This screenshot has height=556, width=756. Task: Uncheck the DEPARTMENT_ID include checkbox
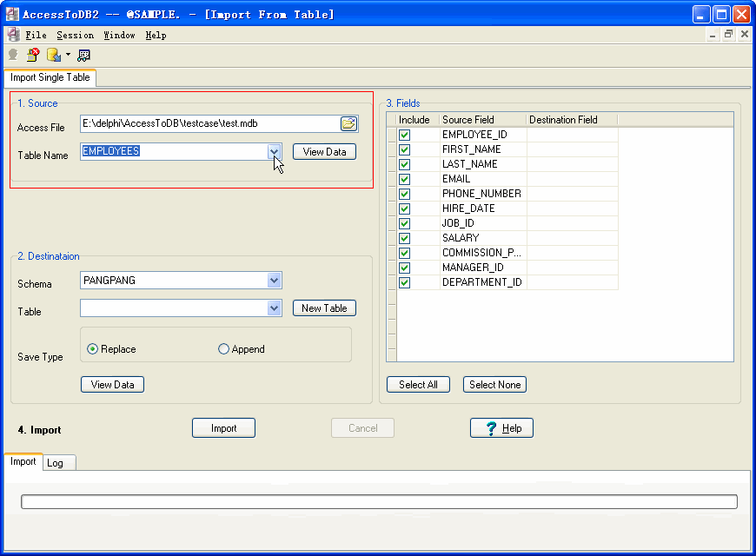click(x=405, y=282)
